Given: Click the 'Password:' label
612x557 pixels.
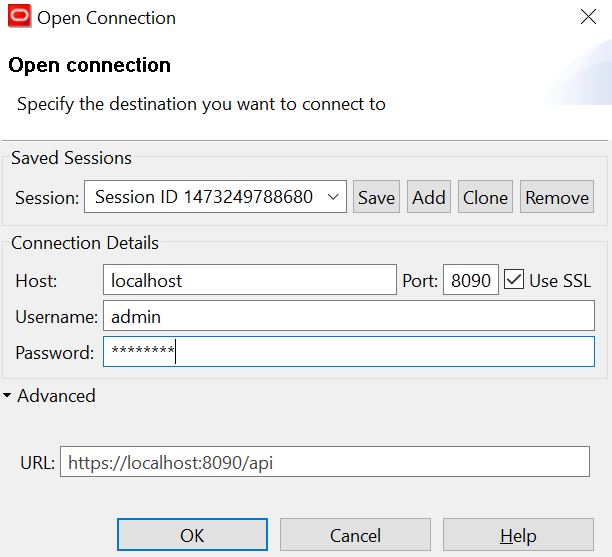Looking at the screenshot, I should point(55,353).
